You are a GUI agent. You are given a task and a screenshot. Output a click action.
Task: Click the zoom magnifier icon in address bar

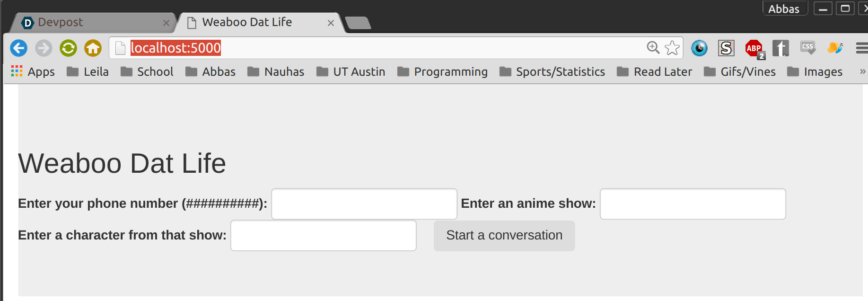pyautogui.click(x=653, y=47)
